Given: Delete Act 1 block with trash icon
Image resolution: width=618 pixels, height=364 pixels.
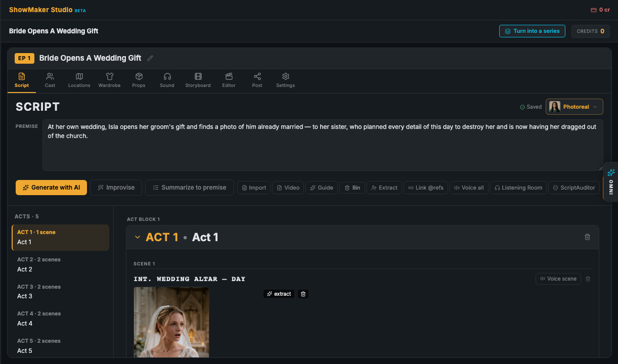Looking at the screenshot, I should [587, 237].
